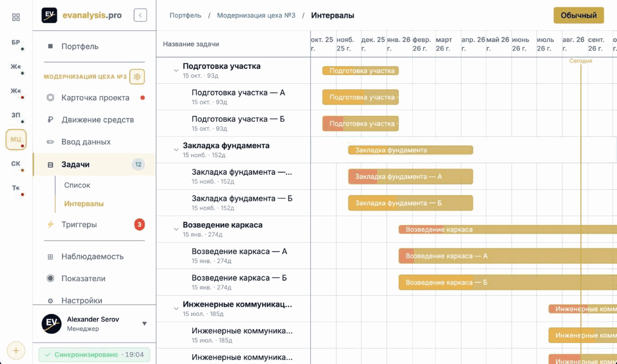Screen dimensions: 617x364
Task: Collapse the Инженерные коммуникации group
Action: pyautogui.click(x=176, y=309)
